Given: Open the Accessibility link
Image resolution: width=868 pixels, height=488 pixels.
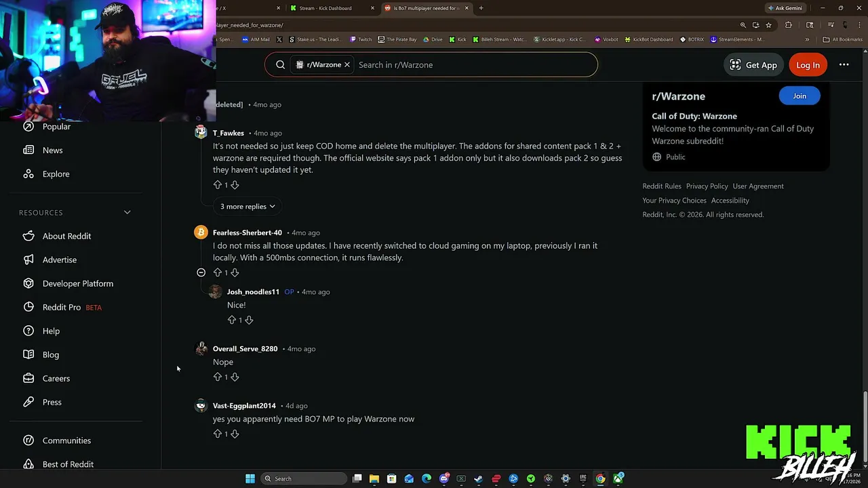Looking at the screenshot, I should [730, 201].
